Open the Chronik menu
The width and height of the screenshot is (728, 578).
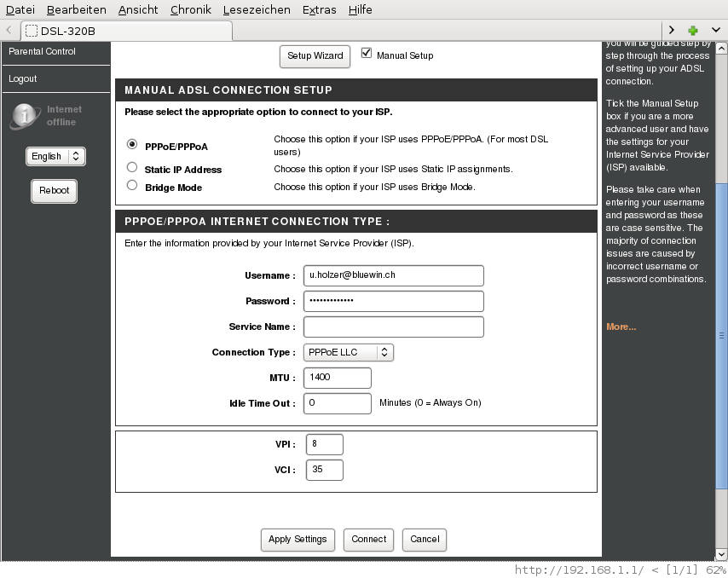click(191, 9)
